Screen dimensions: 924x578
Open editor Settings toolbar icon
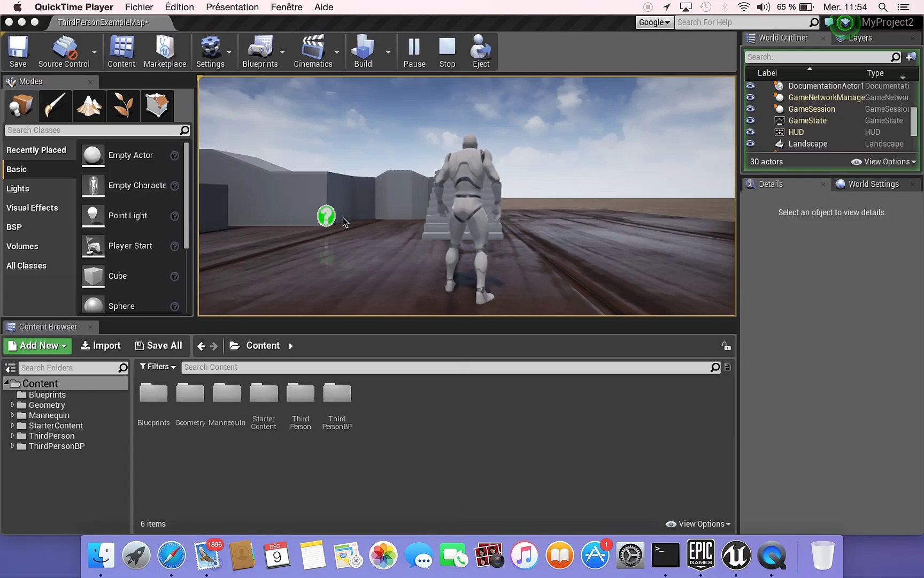[210, 51]
